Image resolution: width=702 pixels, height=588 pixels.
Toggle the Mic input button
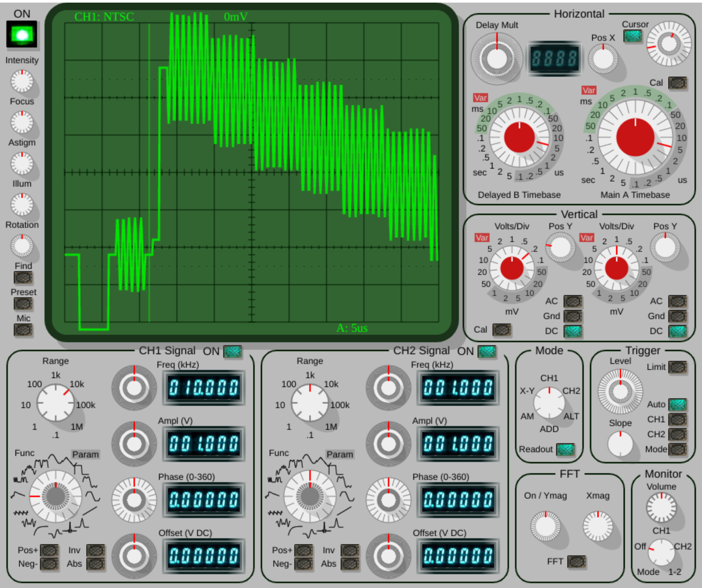pyautogui.click(x=23, y=330)
